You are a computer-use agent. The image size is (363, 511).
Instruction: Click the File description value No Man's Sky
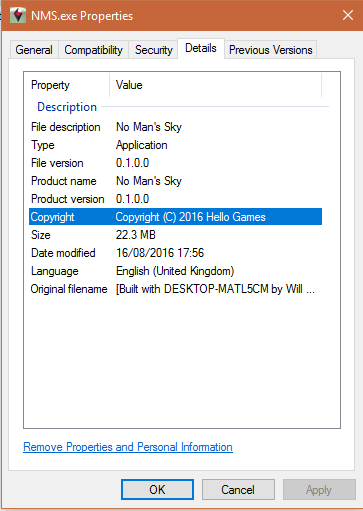pyautogui.click(x=149, y=127)
